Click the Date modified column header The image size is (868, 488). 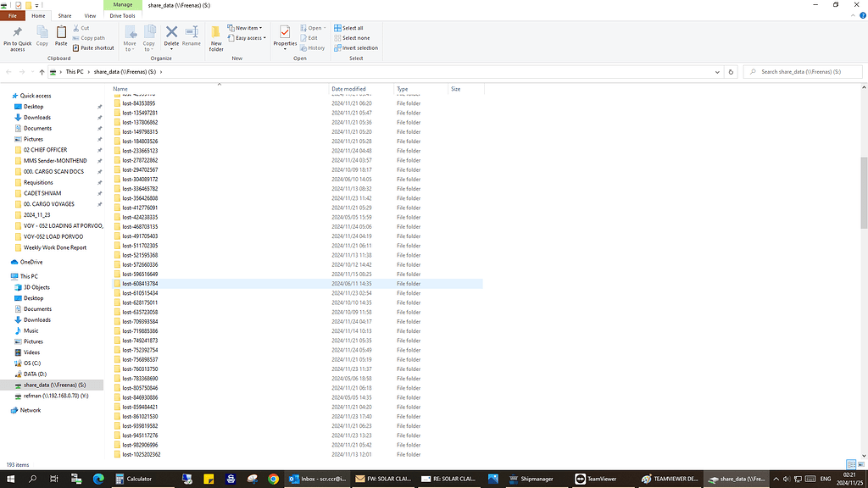click(349, 89)
